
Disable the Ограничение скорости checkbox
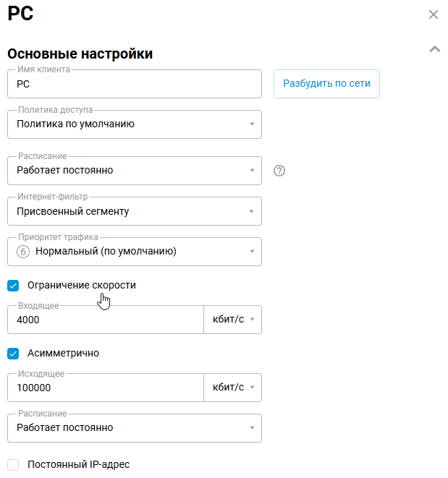(13, 286)
